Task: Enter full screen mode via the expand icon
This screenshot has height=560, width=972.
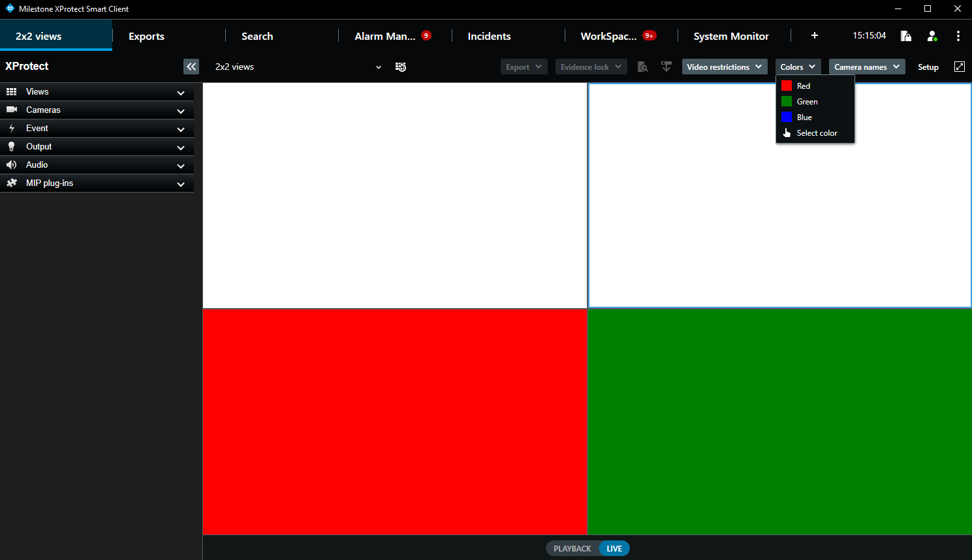Action: [x=959, y=67]
